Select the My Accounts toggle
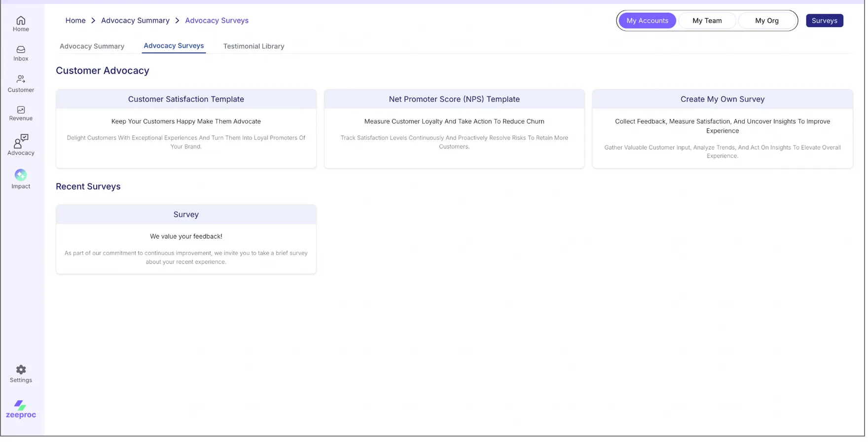This screenshot has height=442, width=868. (647, 20)
